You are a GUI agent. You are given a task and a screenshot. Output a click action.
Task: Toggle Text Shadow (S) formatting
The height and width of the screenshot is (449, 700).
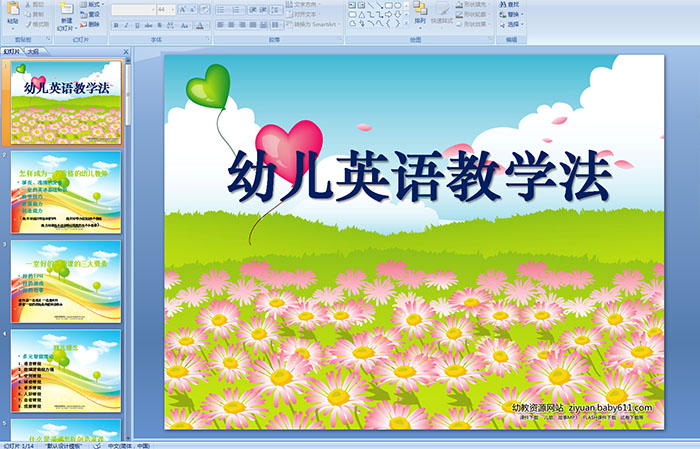[159, 25]
